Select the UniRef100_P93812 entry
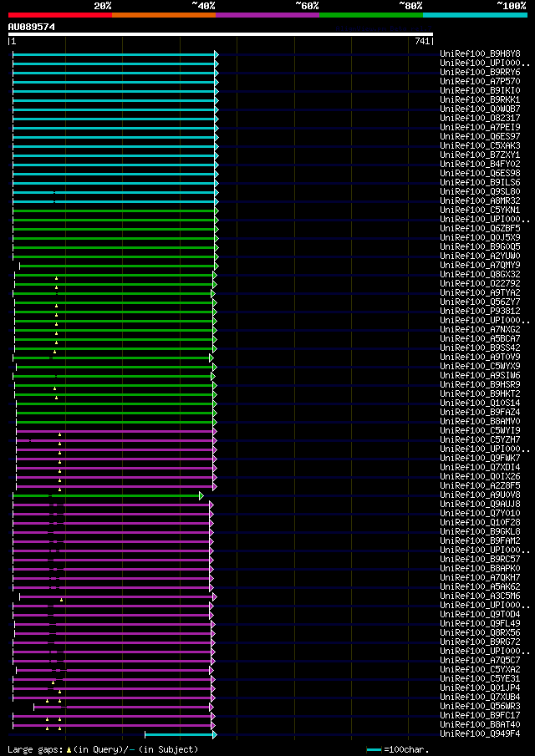The height and width of the screenshot is (756, 535). click(x=480, y=311)
